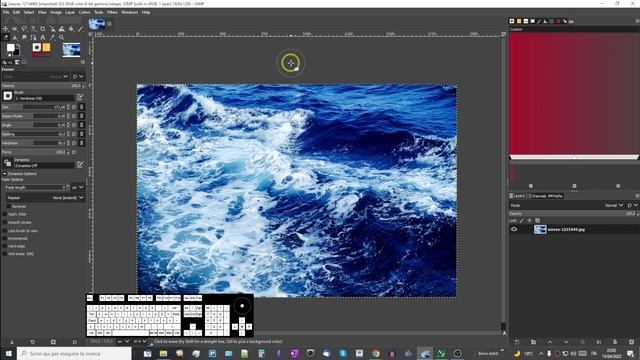Open the dynamics editor beside Dynamics Off

coord(80,164)
